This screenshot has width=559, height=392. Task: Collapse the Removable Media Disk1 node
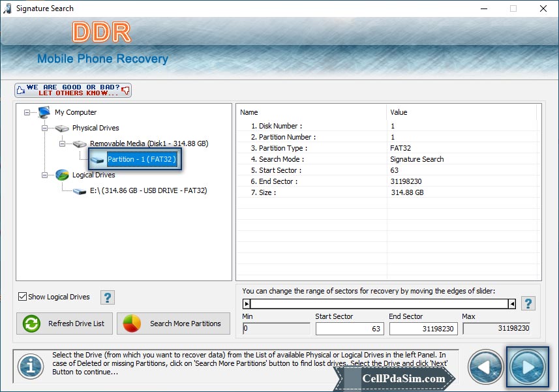pyautogui.click(x=62, y=143)
